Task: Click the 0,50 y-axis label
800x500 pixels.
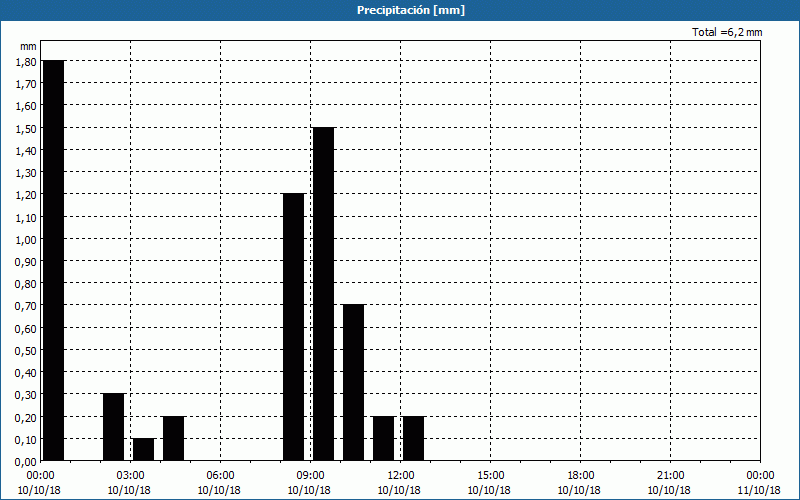Action: coord(26,351)
